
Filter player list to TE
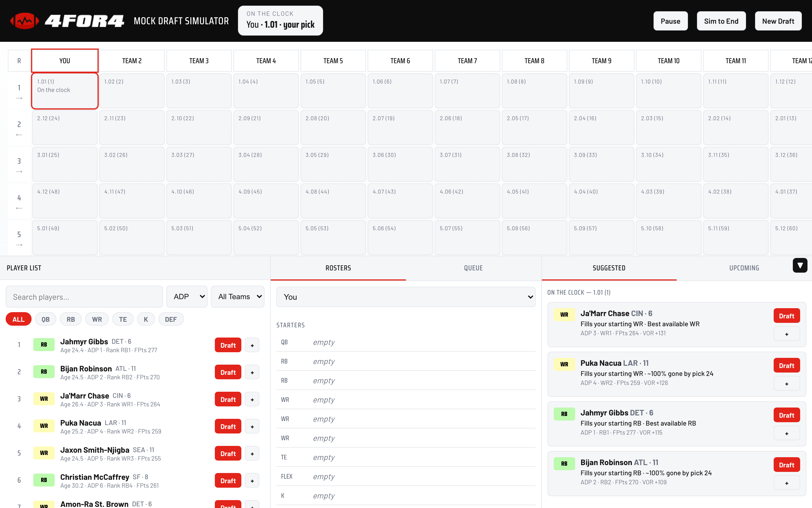click(123, 319)
